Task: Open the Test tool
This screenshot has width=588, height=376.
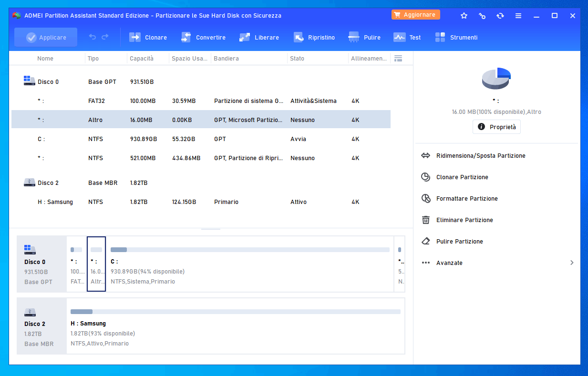Action: (407, 37)
